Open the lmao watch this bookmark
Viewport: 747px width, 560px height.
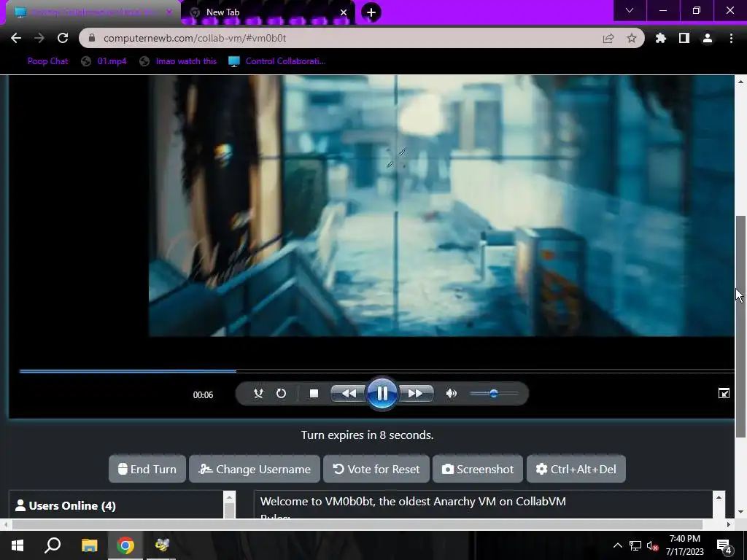coord(178,61)
